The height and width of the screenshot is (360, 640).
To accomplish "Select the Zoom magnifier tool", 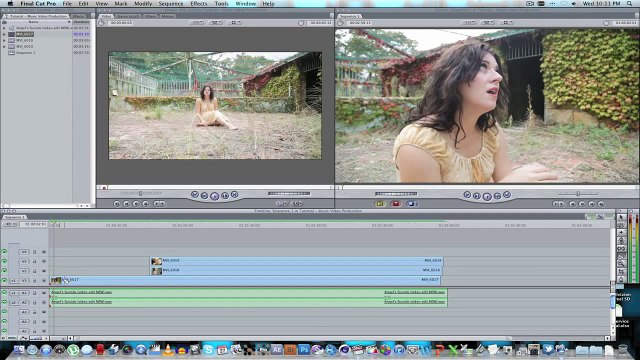I will pos(621,264).
